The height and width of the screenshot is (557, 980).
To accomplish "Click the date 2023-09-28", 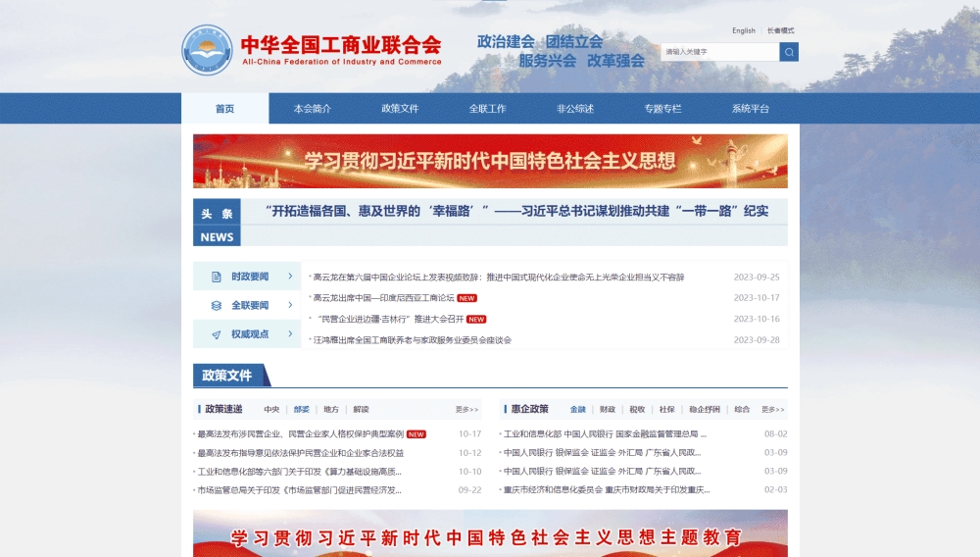I will pyautogui.click(x=757, y=340).
